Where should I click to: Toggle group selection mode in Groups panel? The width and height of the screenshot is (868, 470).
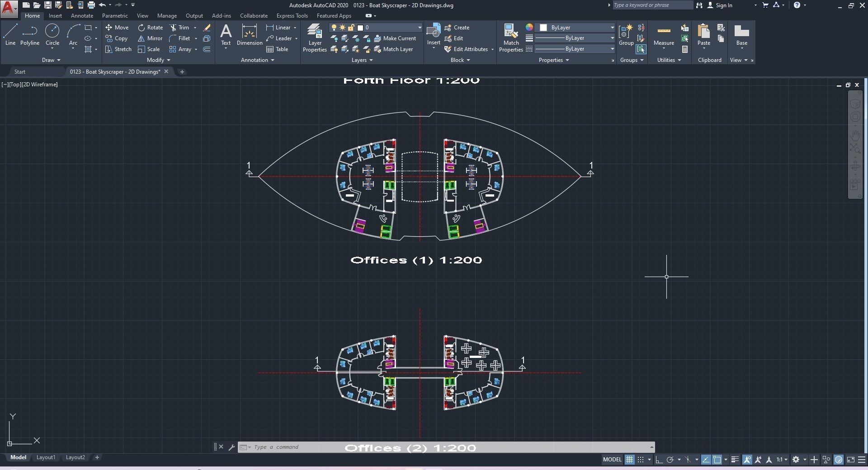pyautogui.click(x=641, y=49)
